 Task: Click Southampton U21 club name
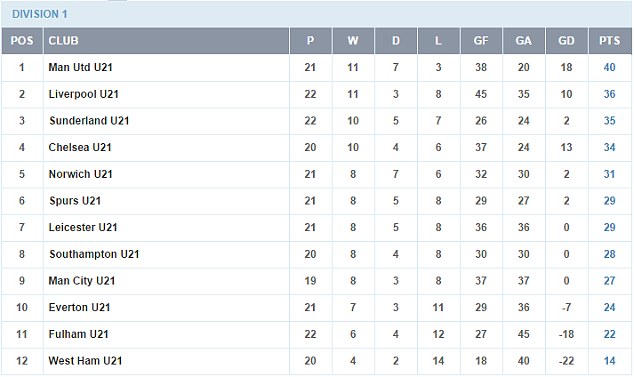click(94, 254)
